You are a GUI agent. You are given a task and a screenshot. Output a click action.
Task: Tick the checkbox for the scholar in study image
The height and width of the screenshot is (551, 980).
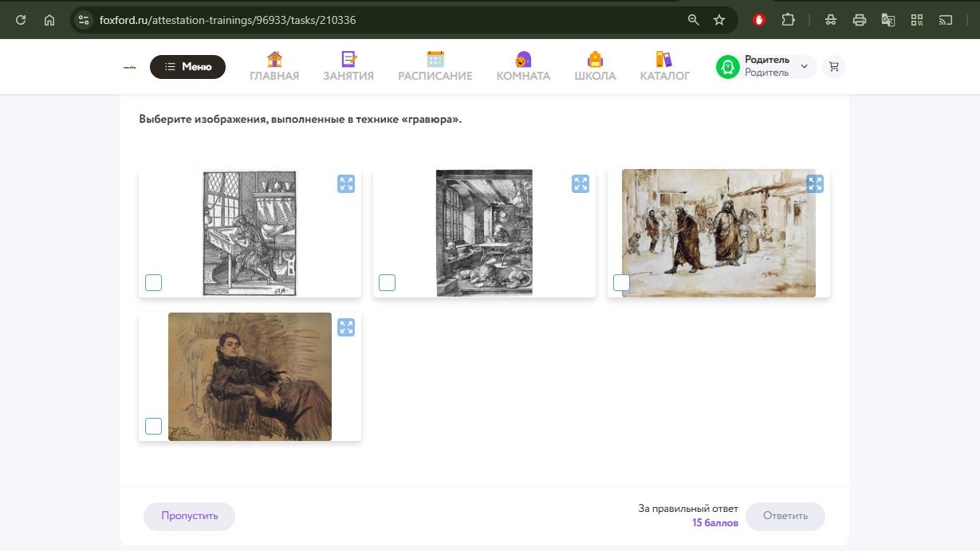(387, 282)
